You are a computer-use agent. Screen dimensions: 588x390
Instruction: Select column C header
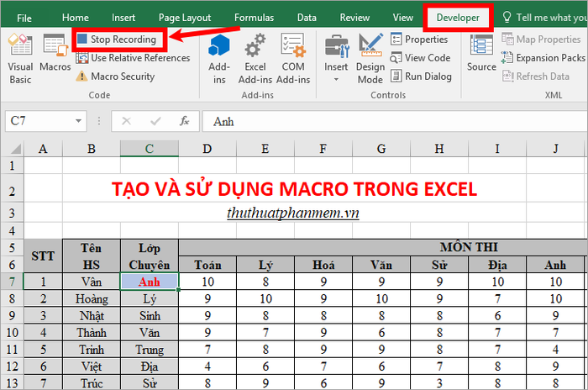point(150,149)
